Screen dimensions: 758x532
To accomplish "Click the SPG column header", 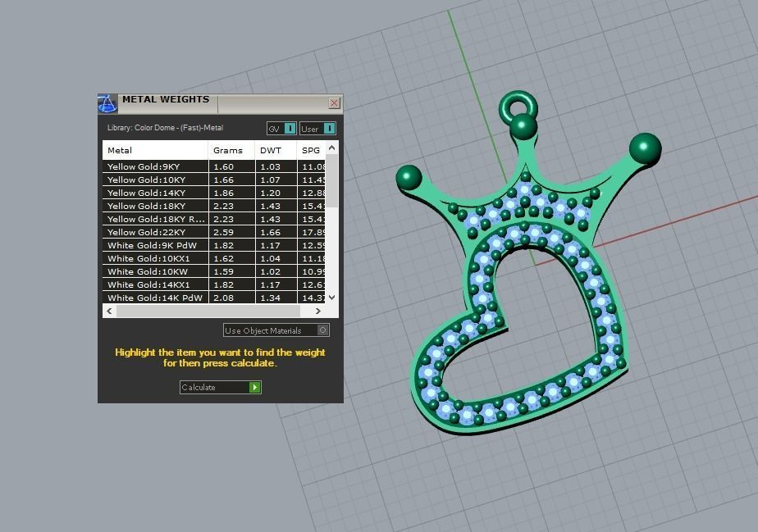I will point(311,150).
